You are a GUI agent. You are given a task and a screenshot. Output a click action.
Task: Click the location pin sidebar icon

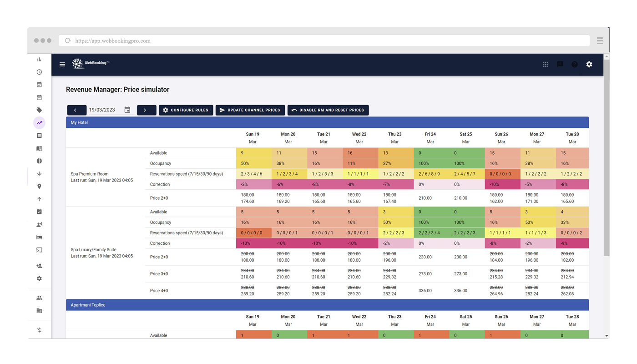click(x=39, y=187)
